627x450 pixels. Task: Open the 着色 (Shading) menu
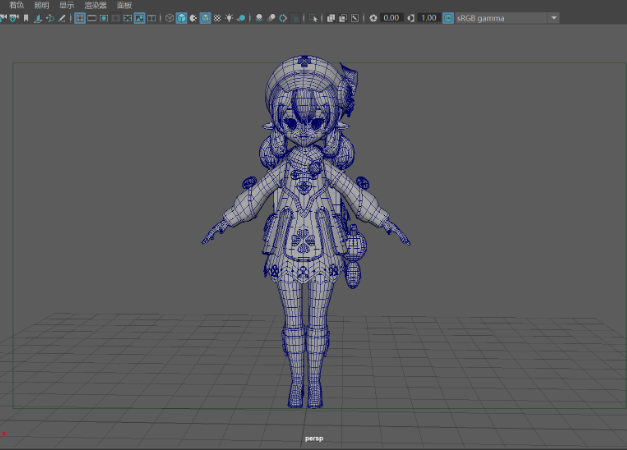16,5
